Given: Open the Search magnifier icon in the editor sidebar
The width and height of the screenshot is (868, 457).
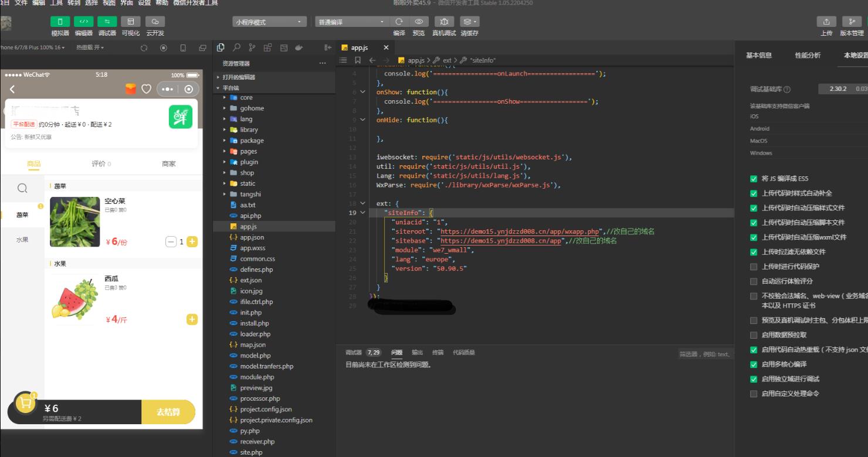Looking at the screenshot, I should point(236,47).
